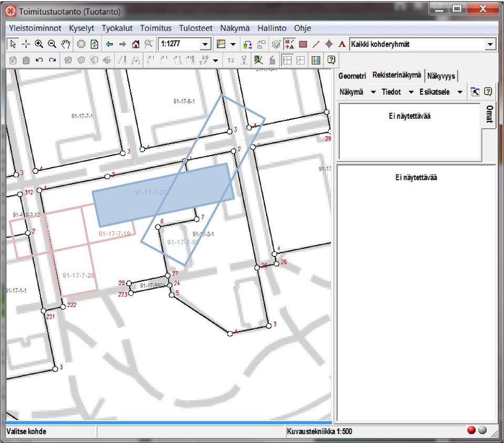Click boundary point 27 on the map
This screenshot has width=504, height=443.
[168, 276]
